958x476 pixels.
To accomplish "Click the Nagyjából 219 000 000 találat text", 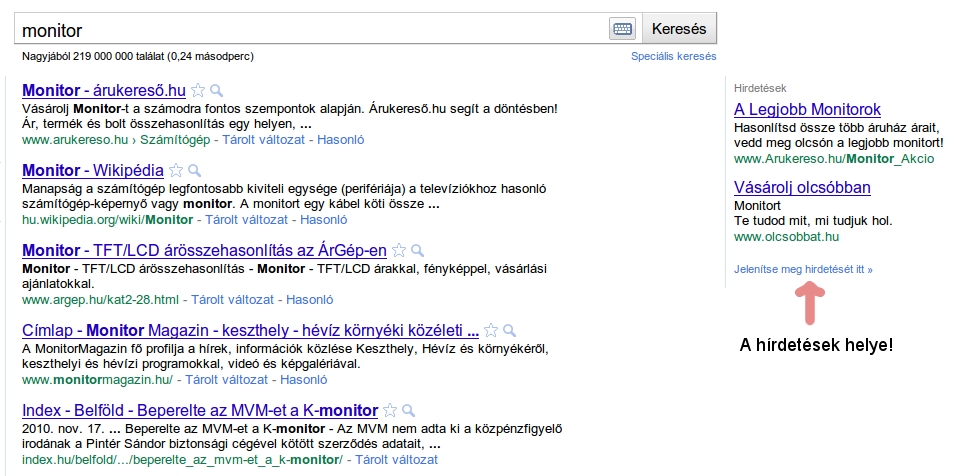I will (x=137, y=56).
